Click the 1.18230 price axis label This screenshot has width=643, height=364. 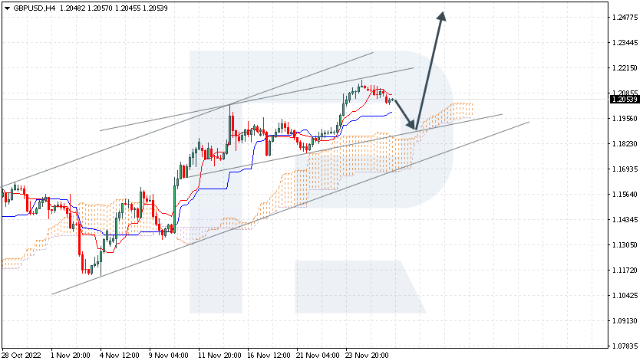(625, 144)
